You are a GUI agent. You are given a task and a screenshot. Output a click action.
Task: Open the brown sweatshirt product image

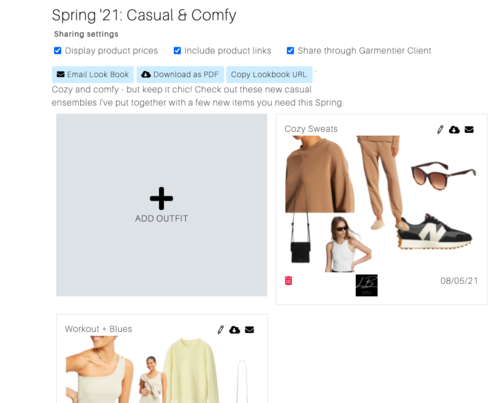tap(319, 174)
